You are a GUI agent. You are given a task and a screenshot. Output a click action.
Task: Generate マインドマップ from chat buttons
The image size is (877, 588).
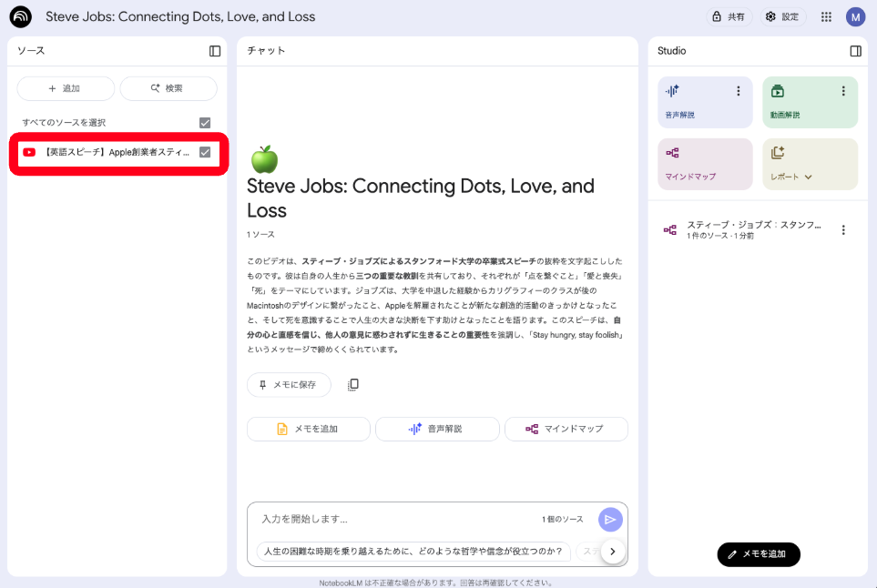[x=566, y=429]
